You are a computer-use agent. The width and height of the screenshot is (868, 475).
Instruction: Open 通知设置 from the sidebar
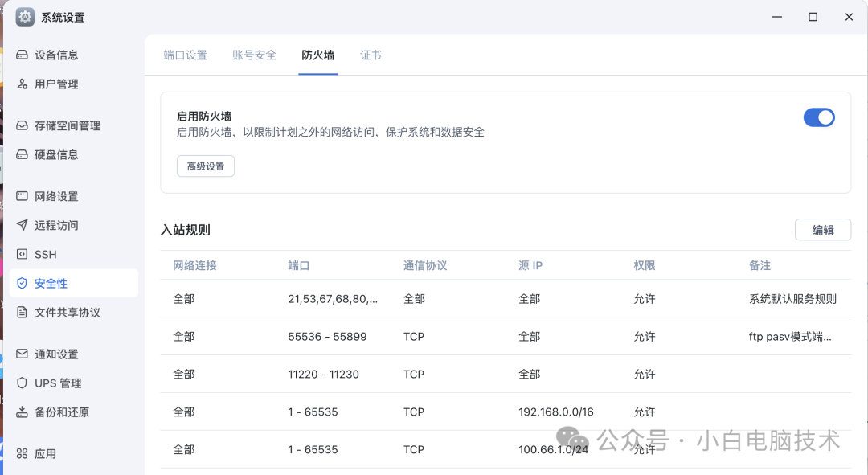(74, 354)
